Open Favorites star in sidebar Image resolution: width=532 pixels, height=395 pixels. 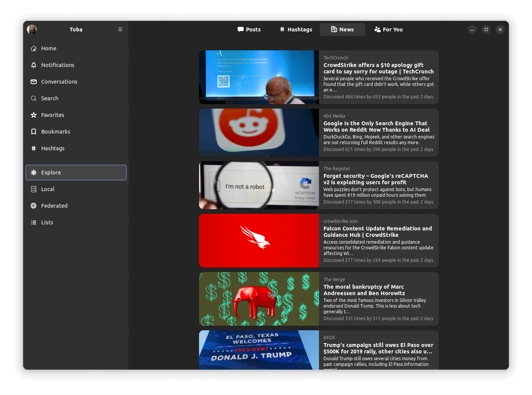point(53,115)
